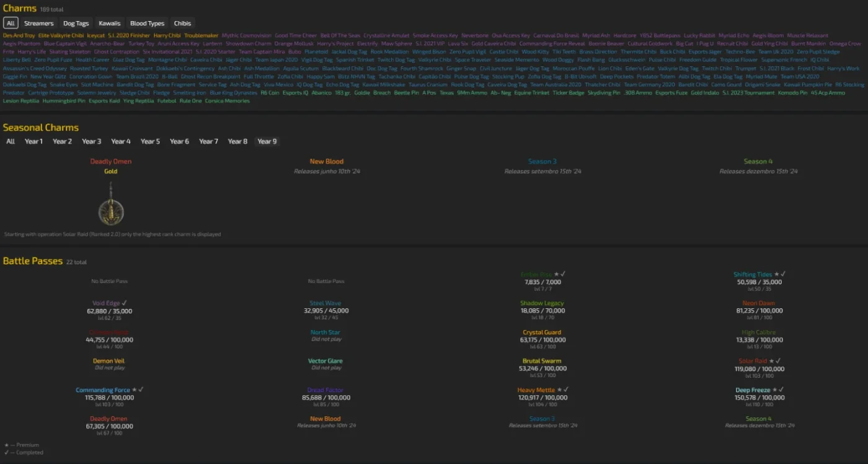Open the Heavy Mettle battle pass
Viewport: 868px width, 464px height.
coord(536,390)
